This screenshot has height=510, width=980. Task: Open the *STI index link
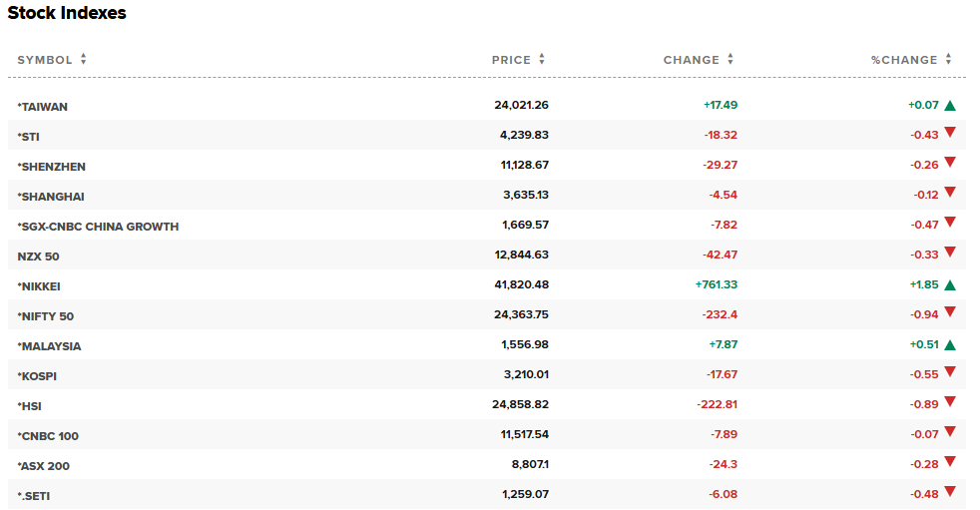click(28, 137)
